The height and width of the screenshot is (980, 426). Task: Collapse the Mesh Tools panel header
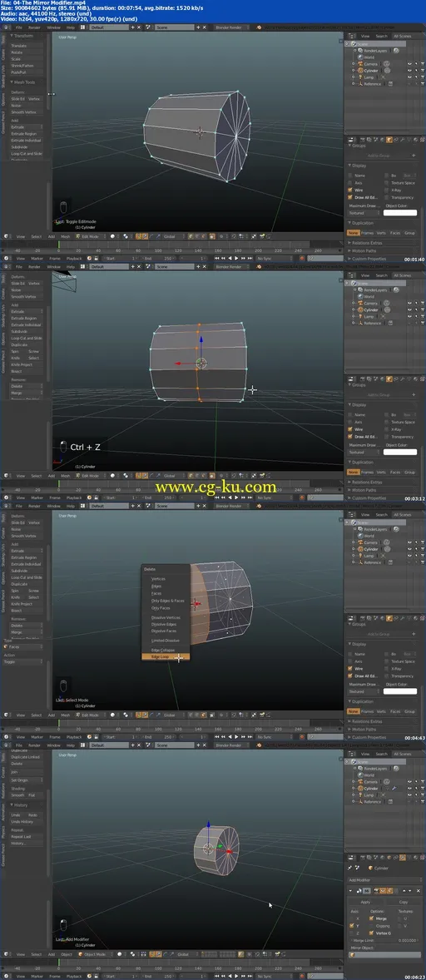pyautogui.click(x=27, y=82)
